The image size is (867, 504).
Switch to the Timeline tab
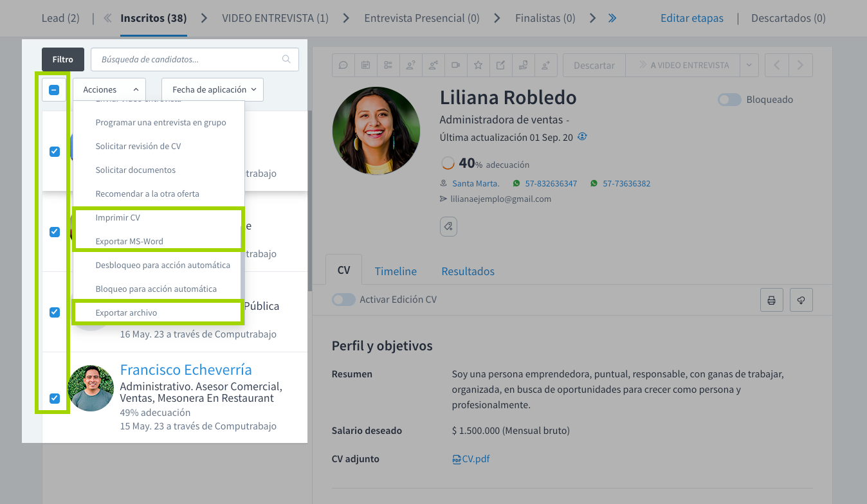coord(396,271)
